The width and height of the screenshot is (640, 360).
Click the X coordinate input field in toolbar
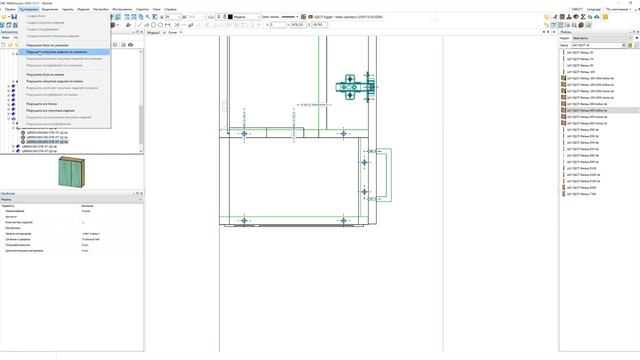pyautogui.click(x=278, y=25)
